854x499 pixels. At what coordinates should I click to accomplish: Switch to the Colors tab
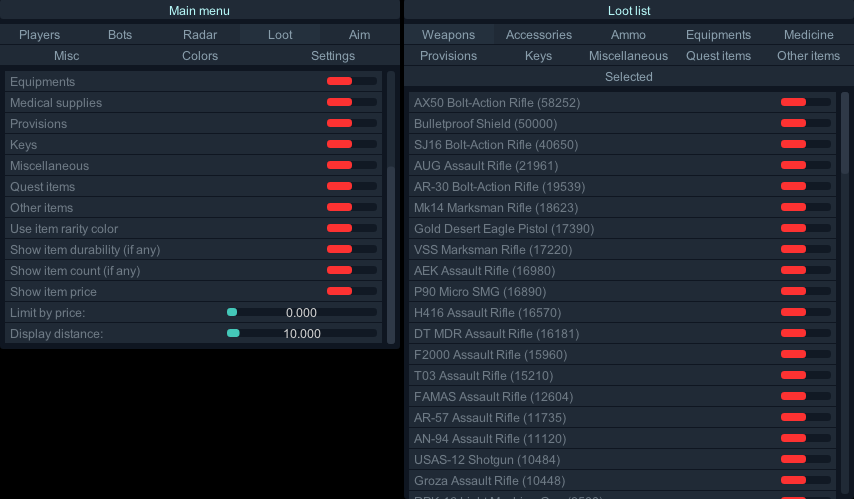click(x=200, y=56)
